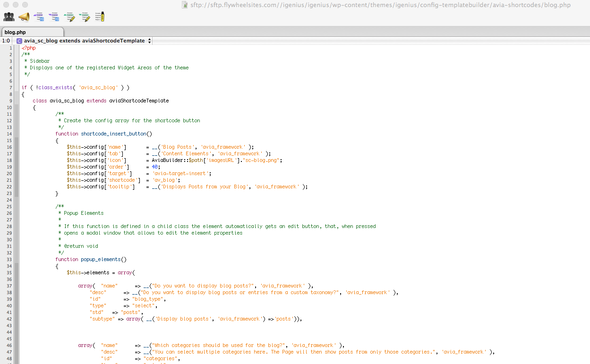Click line number 33 in the gutter
This screenshot has height=364, width=590.
pos(10,259)
